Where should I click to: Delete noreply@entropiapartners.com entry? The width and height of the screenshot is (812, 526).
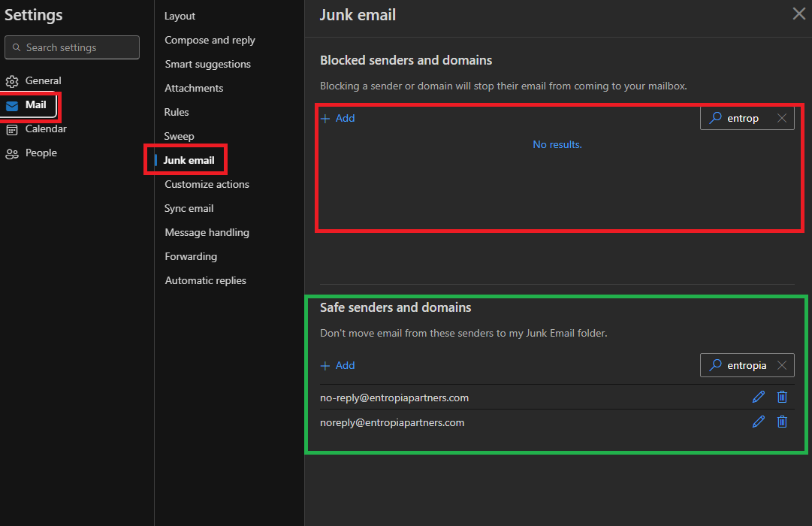click(x=782, y=422)
